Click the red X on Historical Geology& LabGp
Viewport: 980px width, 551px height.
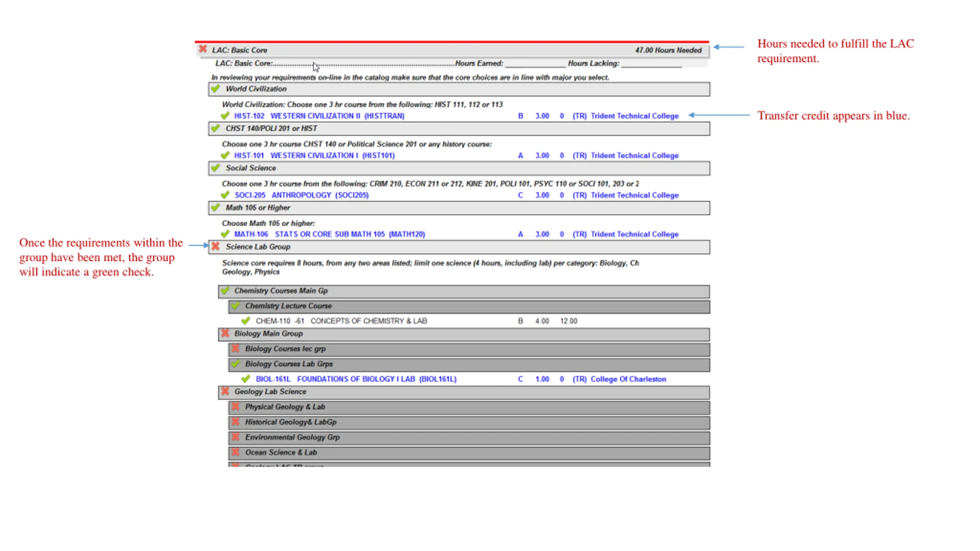coord(235,422)
